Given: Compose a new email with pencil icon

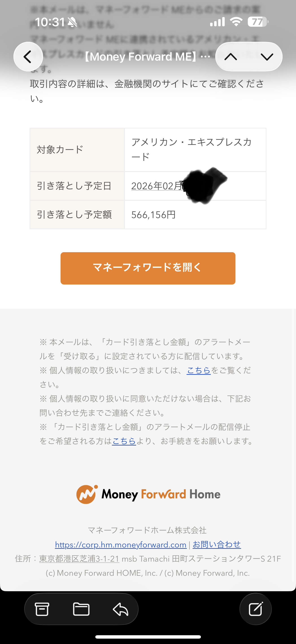Looking at the screenshot, I should coord(256,609).
